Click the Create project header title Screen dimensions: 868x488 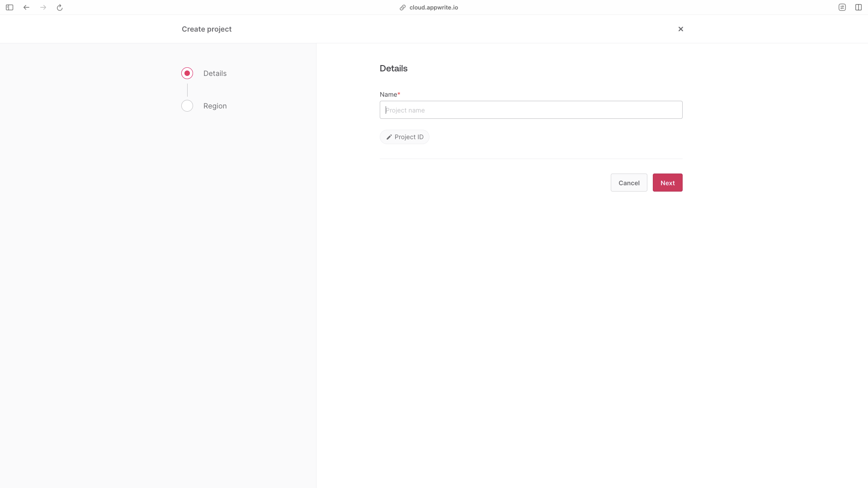207,29
